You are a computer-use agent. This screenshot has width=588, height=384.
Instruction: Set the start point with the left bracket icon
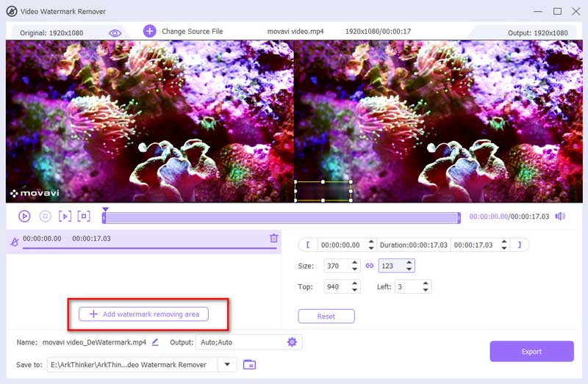(308, 244)
